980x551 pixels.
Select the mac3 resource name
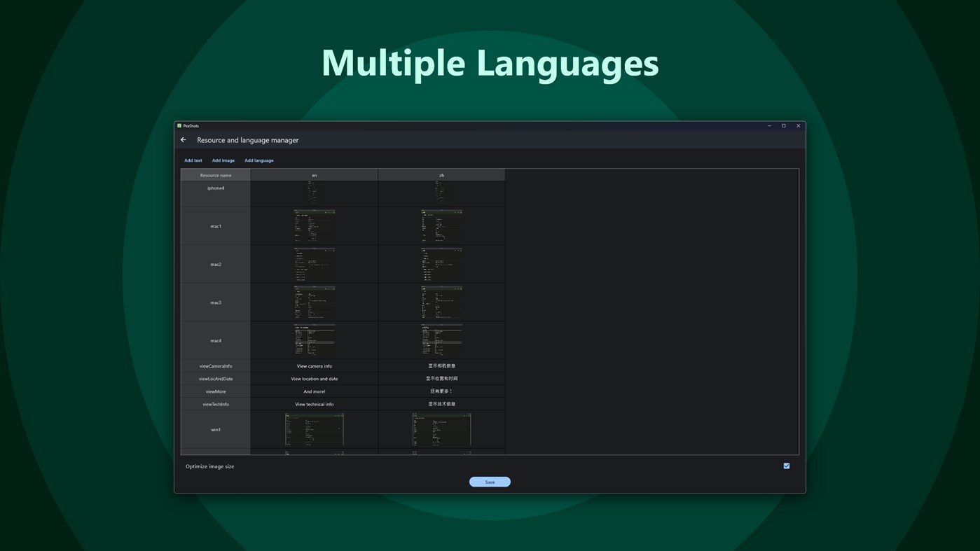pyautogui.click(x=216, y=302)
